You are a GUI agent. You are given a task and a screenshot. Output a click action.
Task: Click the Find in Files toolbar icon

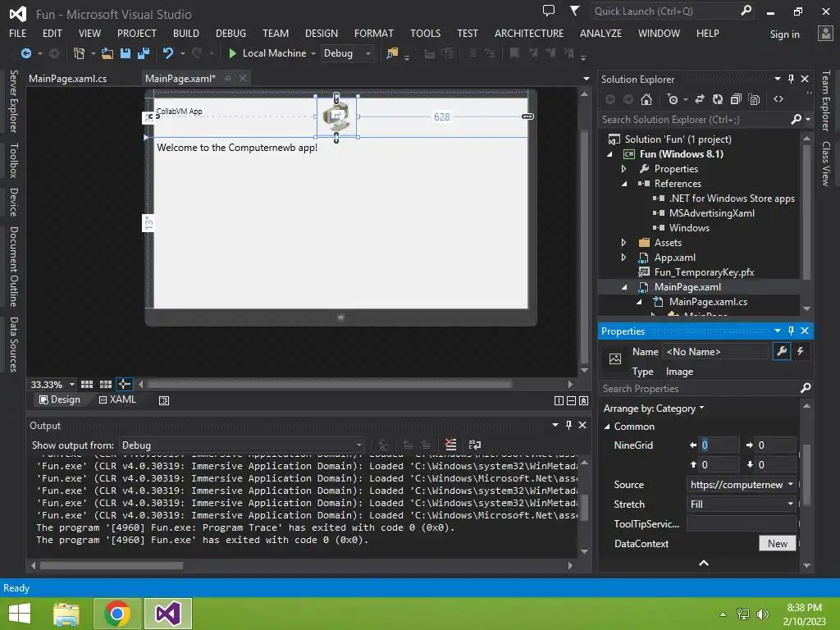(x=392, y=53)
